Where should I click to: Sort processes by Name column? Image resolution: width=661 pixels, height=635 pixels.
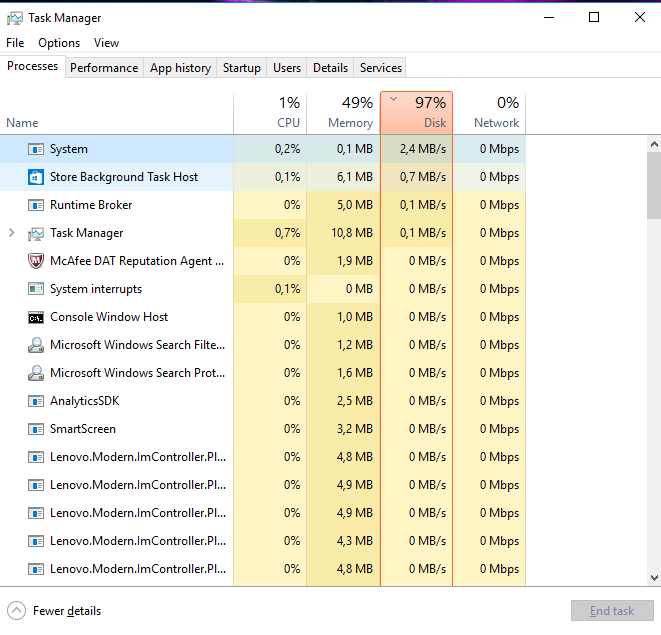pyautogui.click(x=117, y=113)
